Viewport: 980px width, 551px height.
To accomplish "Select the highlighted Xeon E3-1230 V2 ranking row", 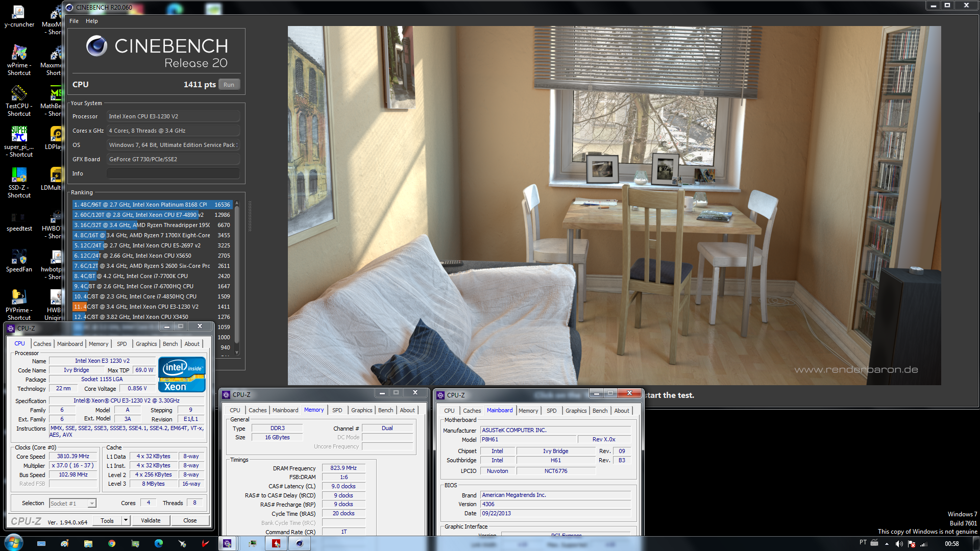I will pos(153,307).
